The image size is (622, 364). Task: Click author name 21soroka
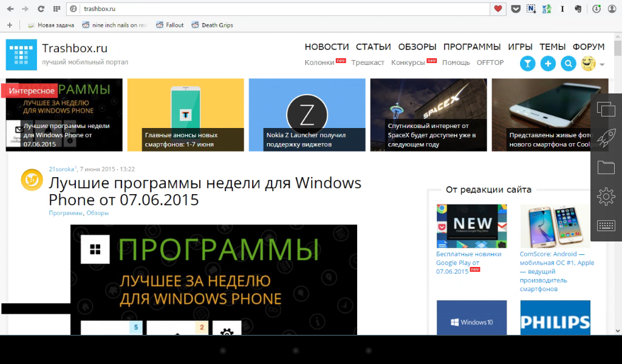pyautogui.click(x=61, y=169)
